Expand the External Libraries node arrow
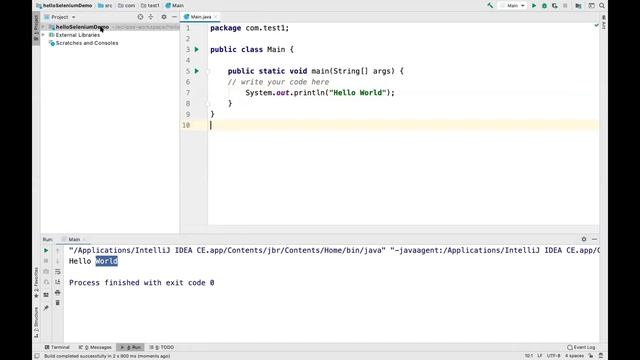The height and width of the screenshot is (360, 640). [x=43, y=35]
